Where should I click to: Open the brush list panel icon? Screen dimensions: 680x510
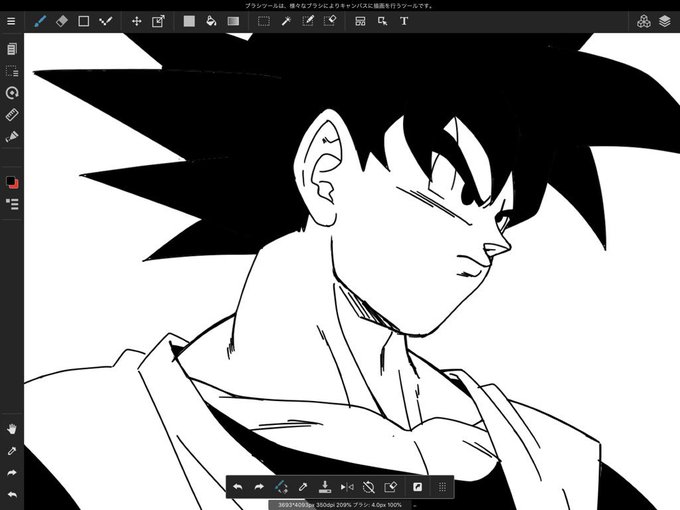coord(12,204)
